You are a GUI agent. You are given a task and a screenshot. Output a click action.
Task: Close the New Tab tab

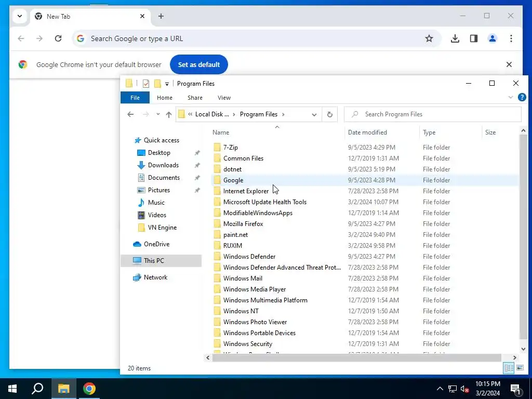[142, 16]
